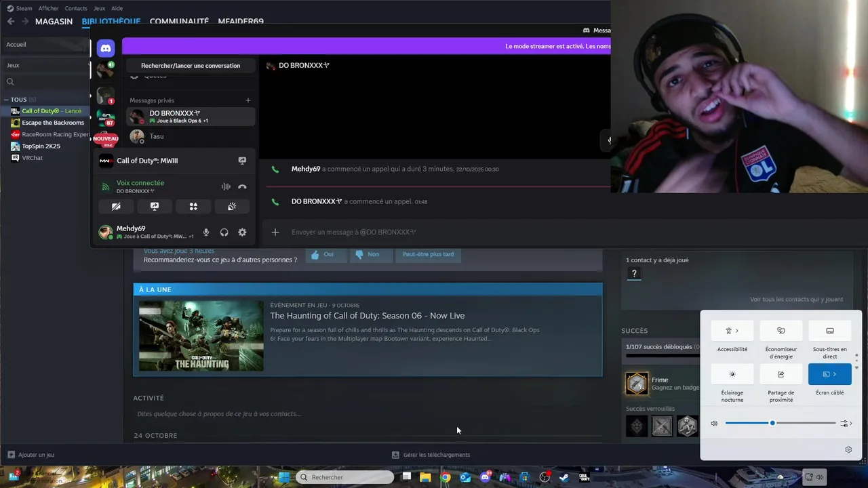868x488 pixels.
Task: Open the Call of Duty: MWIII stream screen icon
Action: (242, 161)
